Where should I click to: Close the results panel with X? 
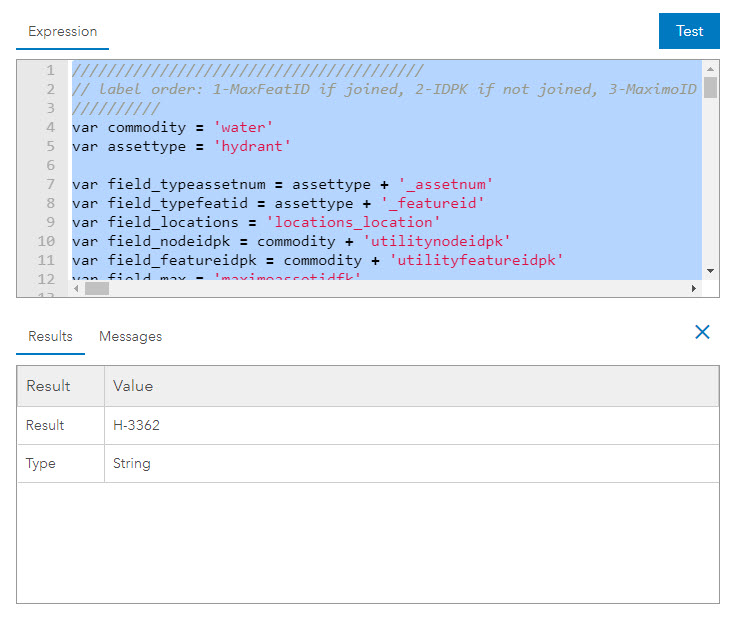point(702,332)
